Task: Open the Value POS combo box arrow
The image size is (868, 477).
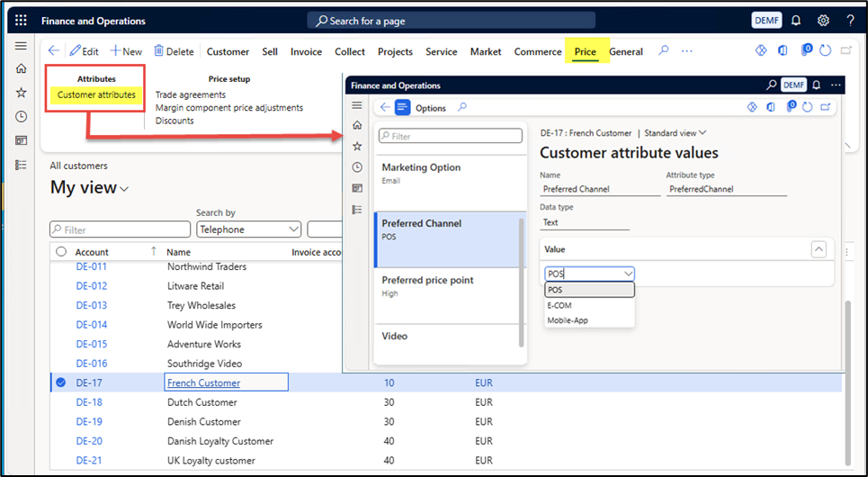Action: 629,274
